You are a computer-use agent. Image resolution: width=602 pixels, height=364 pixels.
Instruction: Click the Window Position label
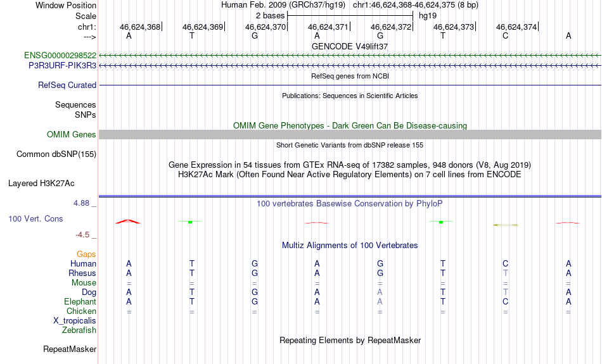tap(66, 5)
